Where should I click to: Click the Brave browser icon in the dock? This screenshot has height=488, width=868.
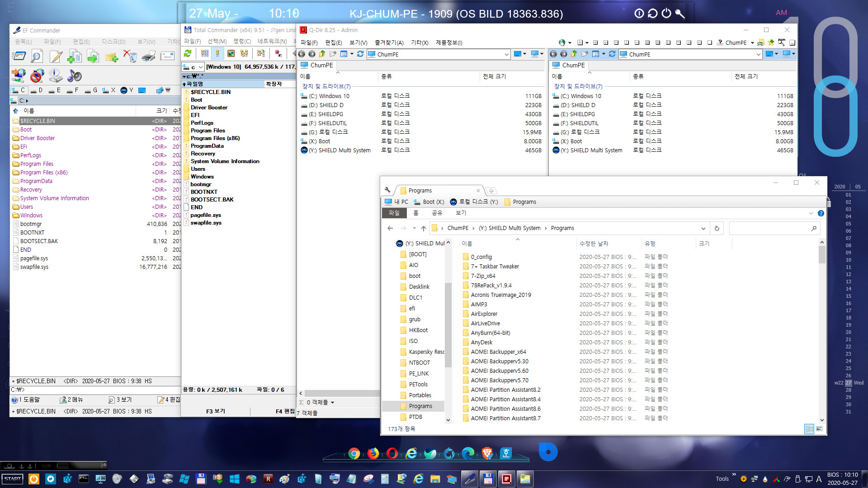coord(487,453)
